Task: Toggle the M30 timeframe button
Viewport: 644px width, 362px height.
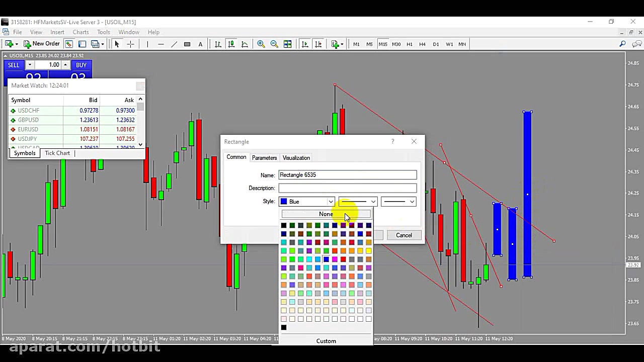Action: coord(396,44)
